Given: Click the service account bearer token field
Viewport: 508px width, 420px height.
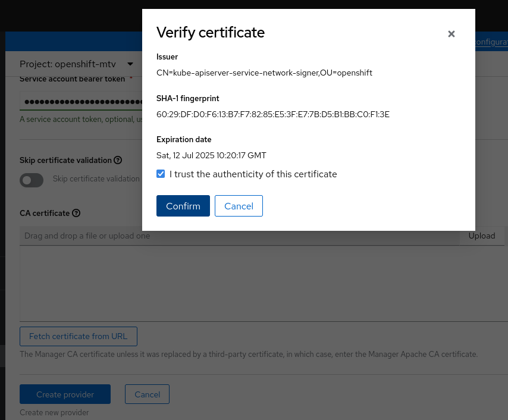Looking at the screenshot, I should pyautogui.click(x=81, y=102).
